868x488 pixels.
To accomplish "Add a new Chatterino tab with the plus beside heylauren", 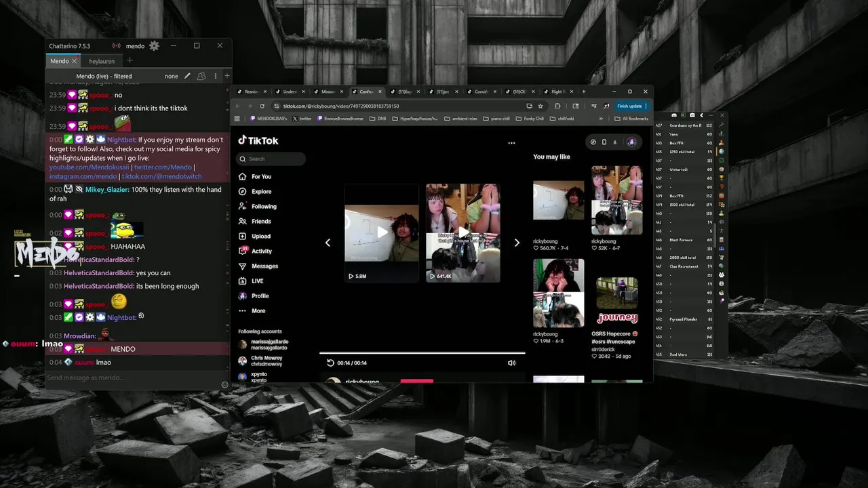I will 130,61.
